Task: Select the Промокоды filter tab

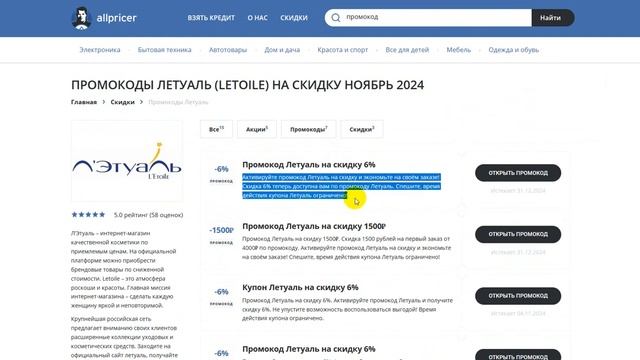Action: (x=309, y=129)
